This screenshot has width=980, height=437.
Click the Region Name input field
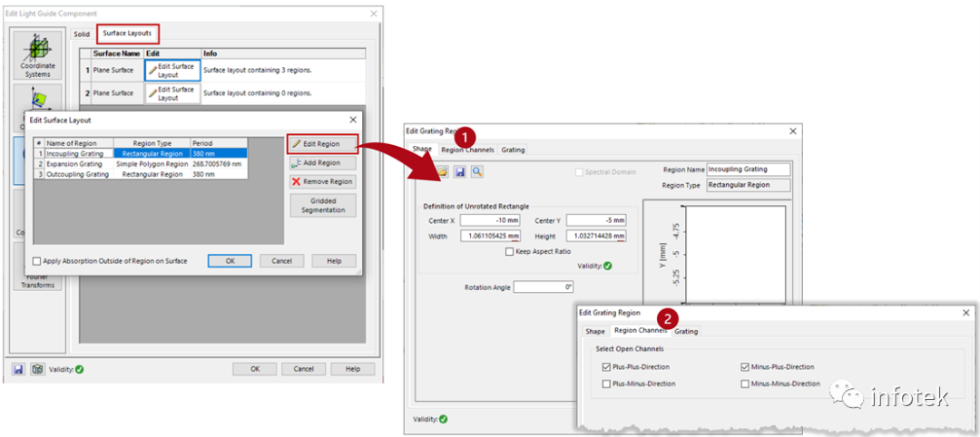(x=748, y=170)
